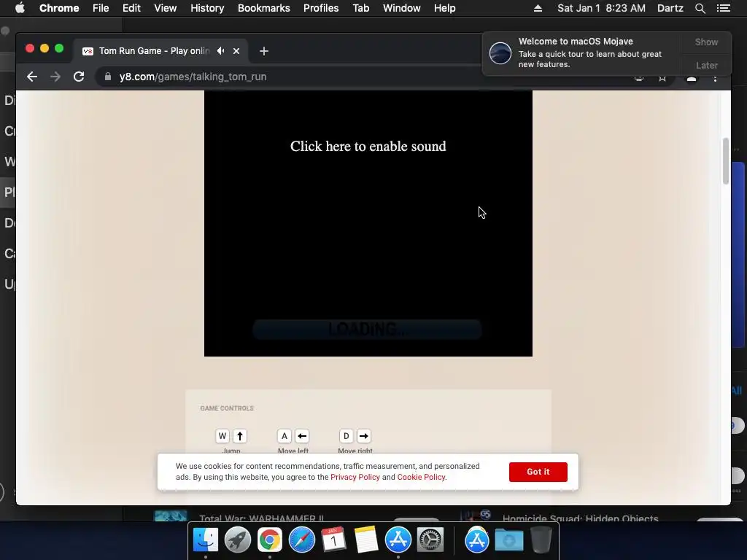This screenshot has height=560, width=747.
Task: Dismiss notification with Later button
Action: click(706, 65)
